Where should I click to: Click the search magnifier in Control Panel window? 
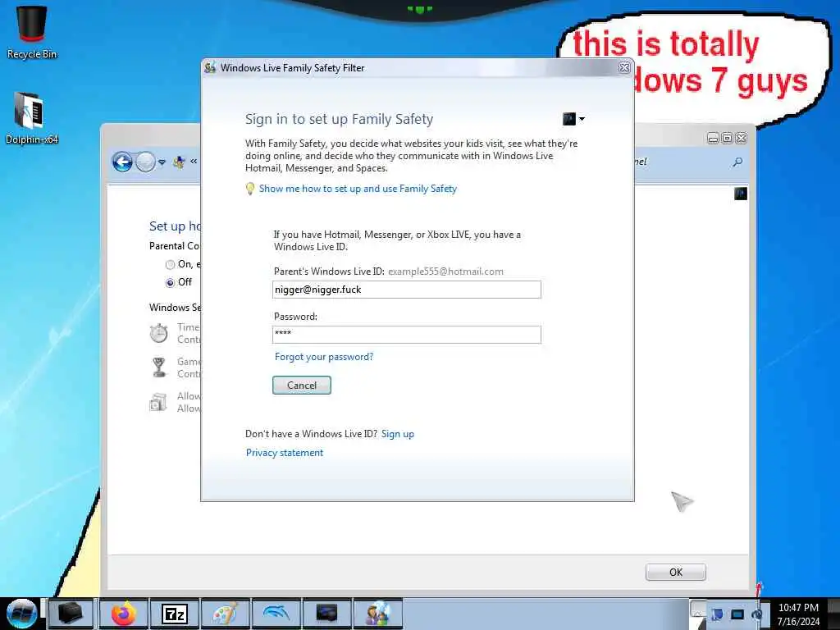click(737, 162)
